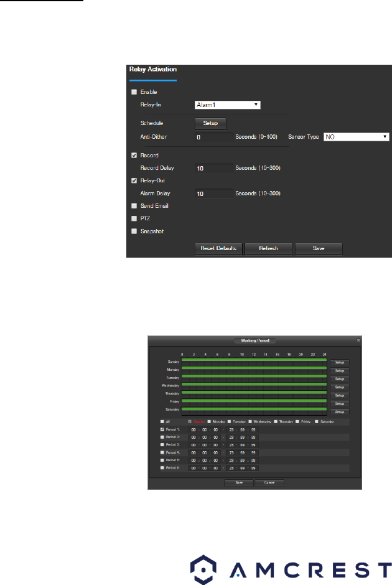392x585 pixels.
Task: Enable the PTZ checkbox
Action: tap(134, 218)
